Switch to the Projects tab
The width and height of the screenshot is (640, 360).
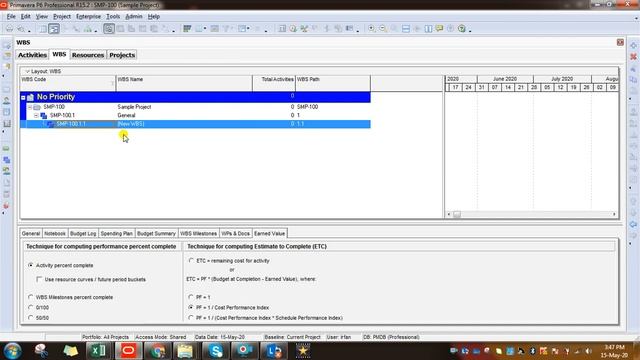coord(122,55)
